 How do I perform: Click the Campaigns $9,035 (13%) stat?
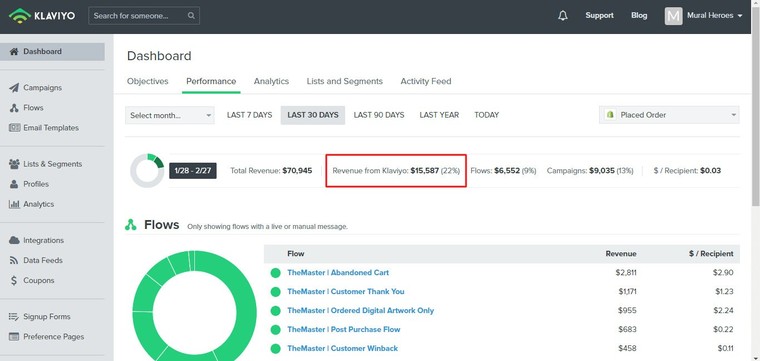click(590, 171)
